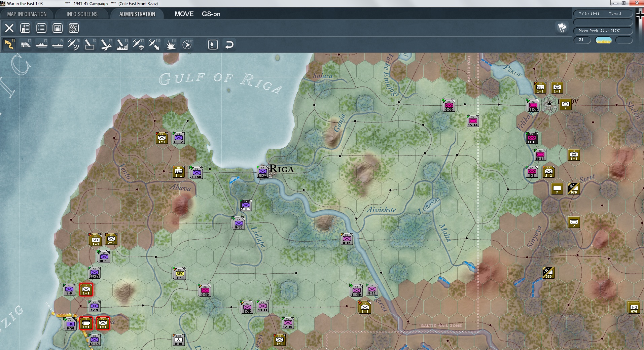Choose the F5 air recon mode

click(x=74, y=44)
